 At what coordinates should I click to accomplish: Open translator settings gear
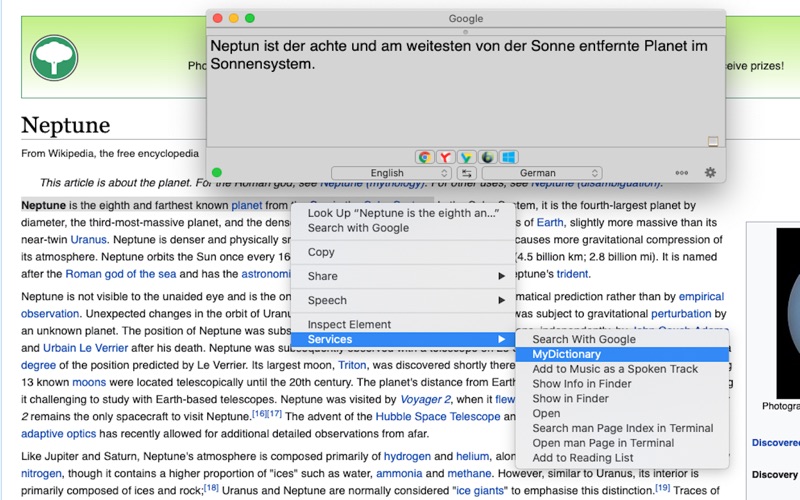[x=710, y=172]
